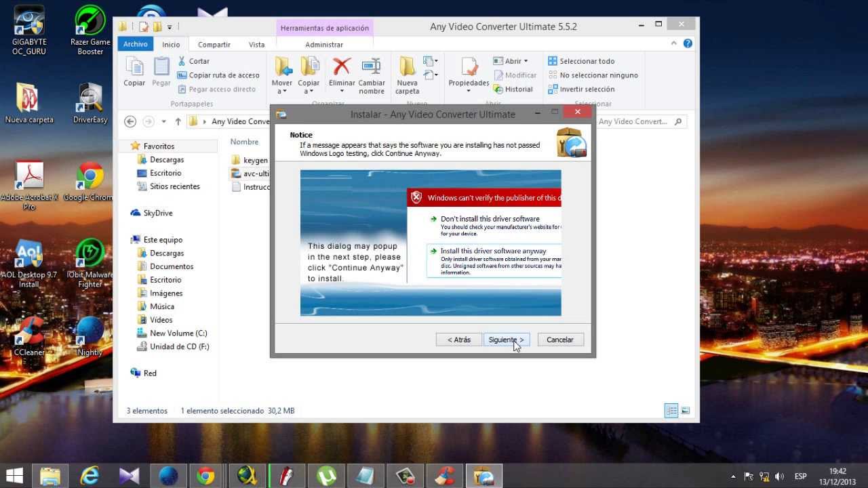Click the up-one-level arrow in Explorer
This screenshot has height=488, width=868.
178,121
